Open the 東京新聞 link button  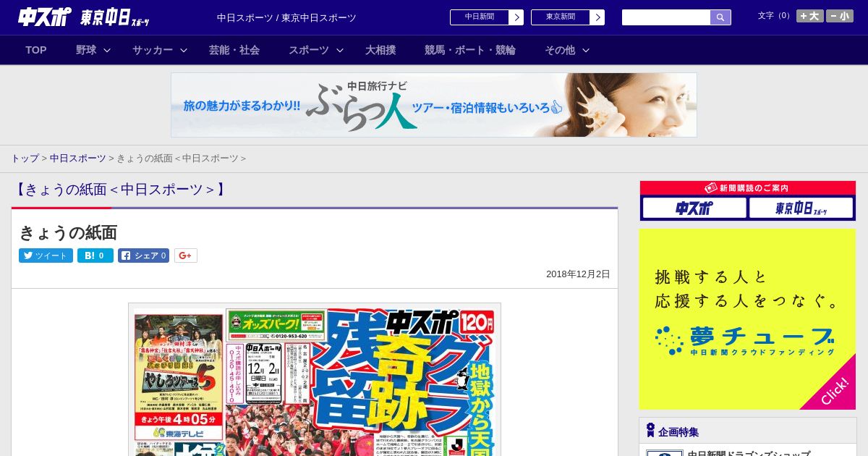560,17
